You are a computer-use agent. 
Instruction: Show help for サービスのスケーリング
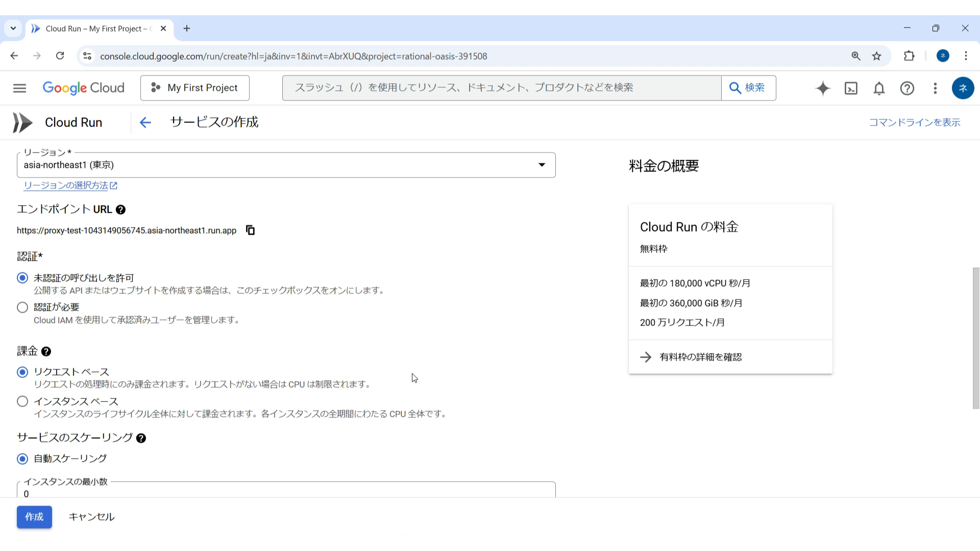141,438
